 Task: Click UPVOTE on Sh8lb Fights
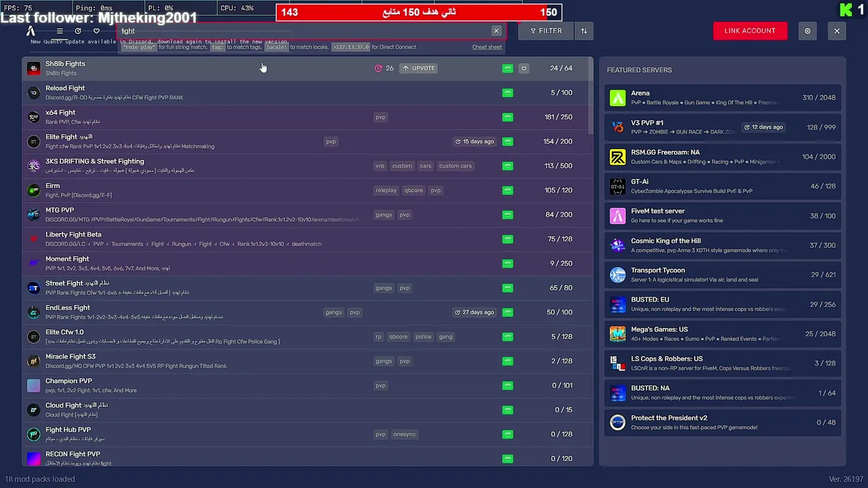(x=419, y=68)
